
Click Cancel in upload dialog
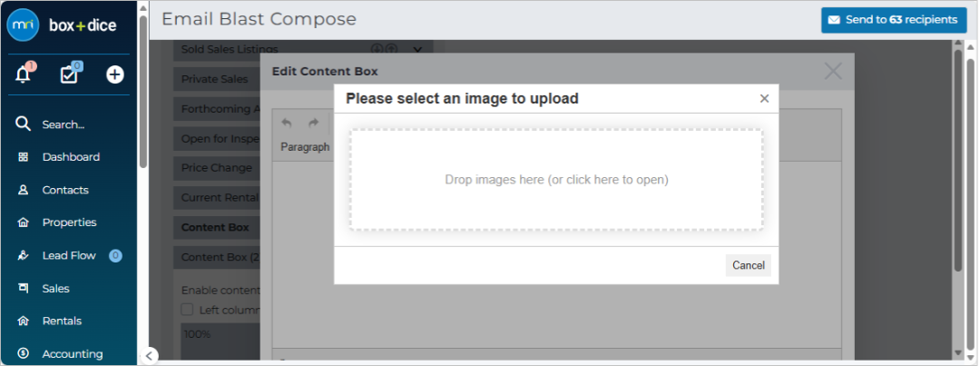pos(748,265)
